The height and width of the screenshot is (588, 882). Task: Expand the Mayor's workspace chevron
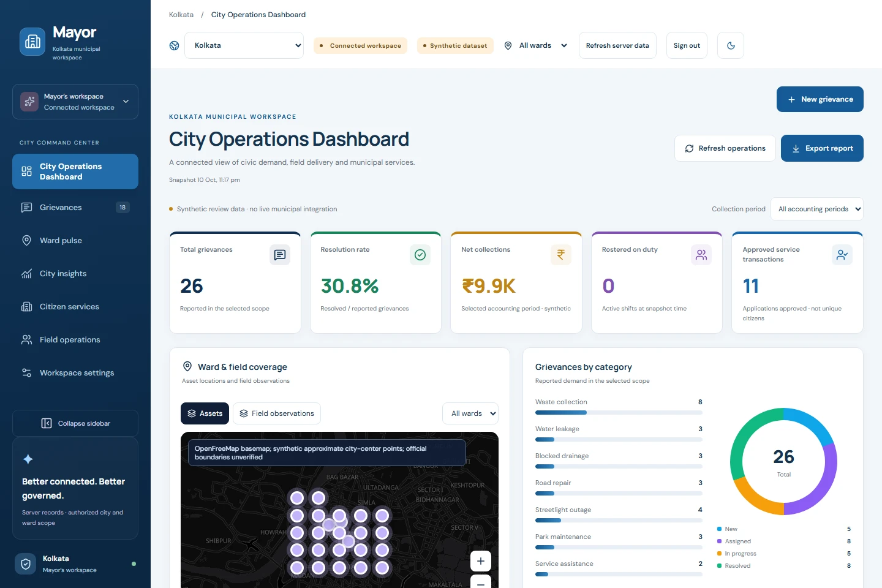tap(126, 102)
